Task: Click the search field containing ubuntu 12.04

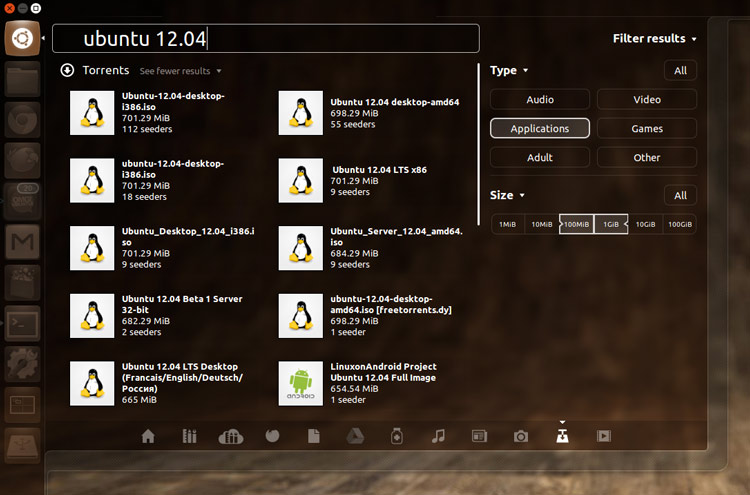Action: pyautogui.click(x=265, y=38)
